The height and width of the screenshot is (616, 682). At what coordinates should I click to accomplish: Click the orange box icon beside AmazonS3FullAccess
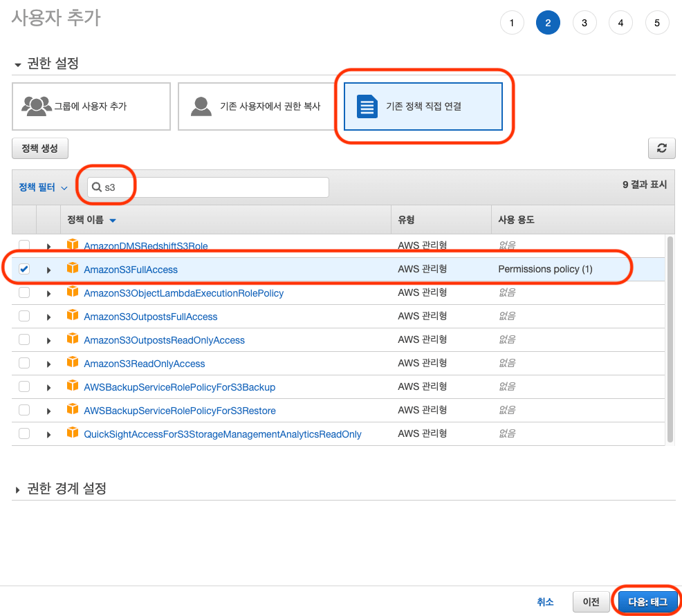[73, 269]
